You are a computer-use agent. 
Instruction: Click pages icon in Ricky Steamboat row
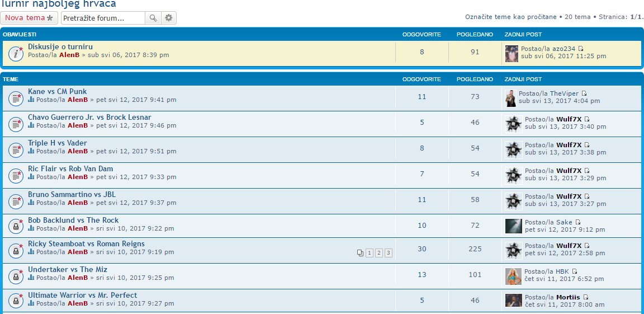click(360, 253)
